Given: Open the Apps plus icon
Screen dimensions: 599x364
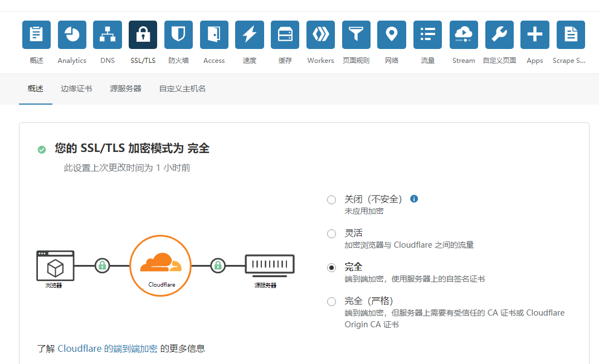Looking at the screenshot, I should [535, 35].
